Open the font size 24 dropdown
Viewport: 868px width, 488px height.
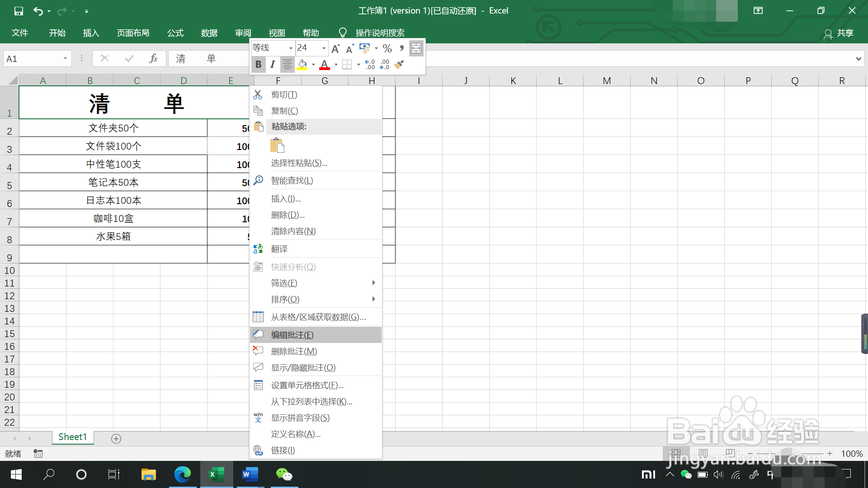[324, 48]
